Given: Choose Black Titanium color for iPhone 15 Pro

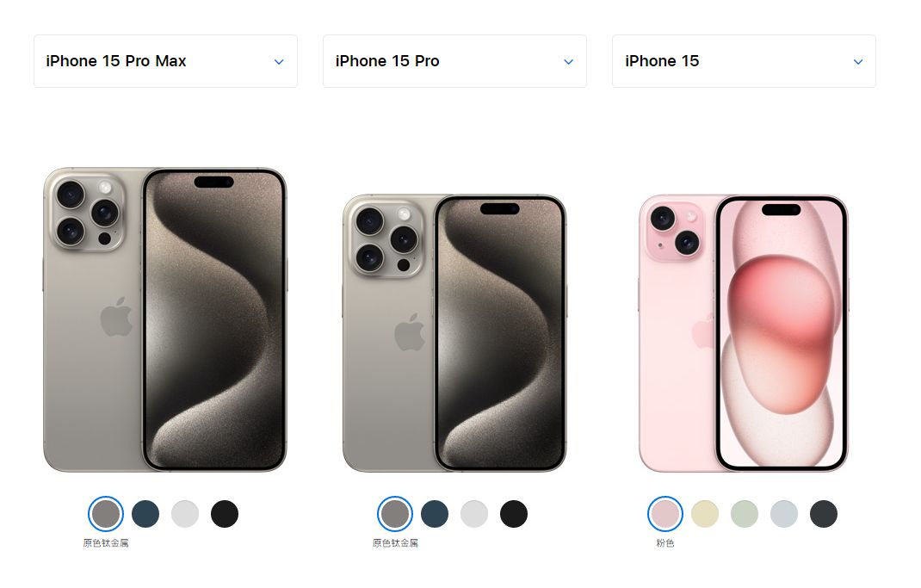Looking at the screenshot, I should click(514, 514).
